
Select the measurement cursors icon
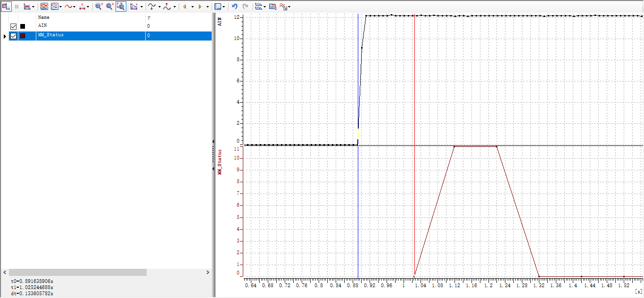tap(27, 7)
